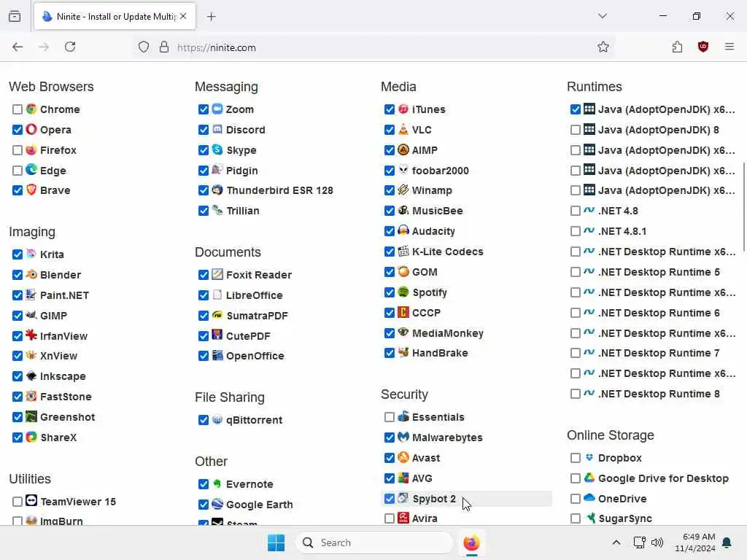Open the volume control in system tray
Viewport: 747px width, 560px height.
click(x=657, y=542)
